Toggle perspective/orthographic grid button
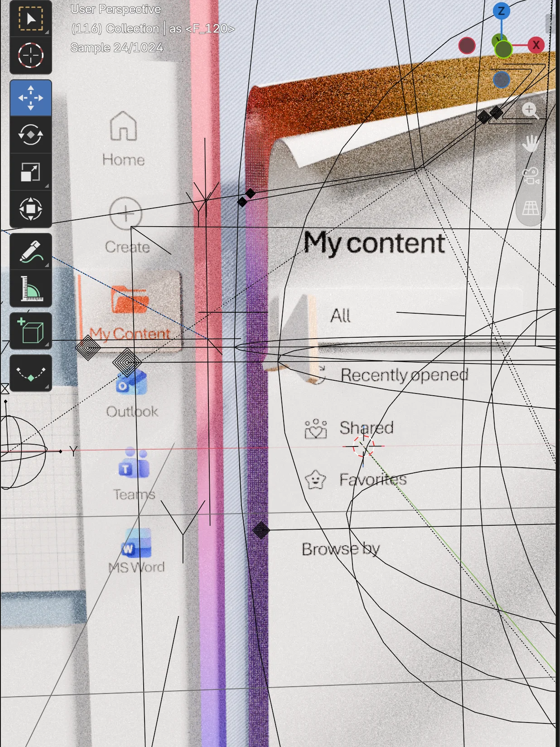Screen dimensions: 560x747 530,208
